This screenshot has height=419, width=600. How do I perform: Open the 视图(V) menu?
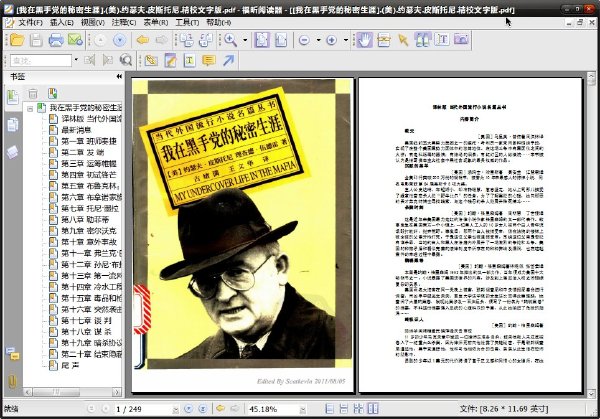click(x=93, y=23)
